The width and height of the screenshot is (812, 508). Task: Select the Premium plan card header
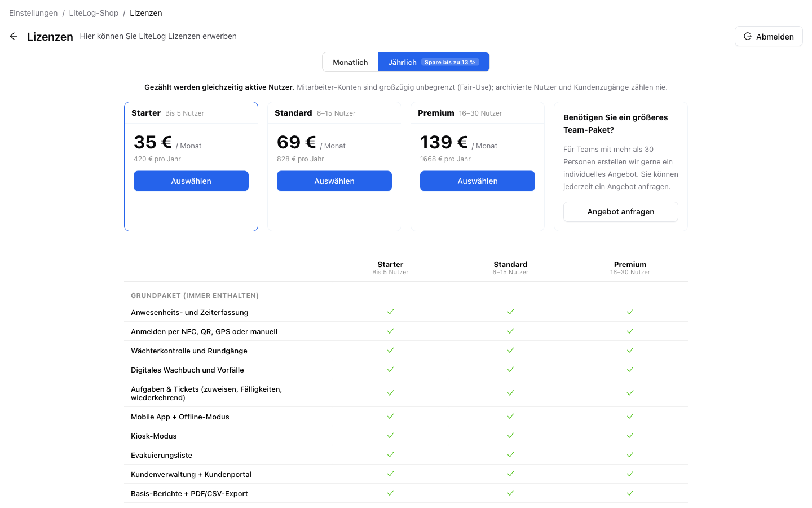[478, 113]
